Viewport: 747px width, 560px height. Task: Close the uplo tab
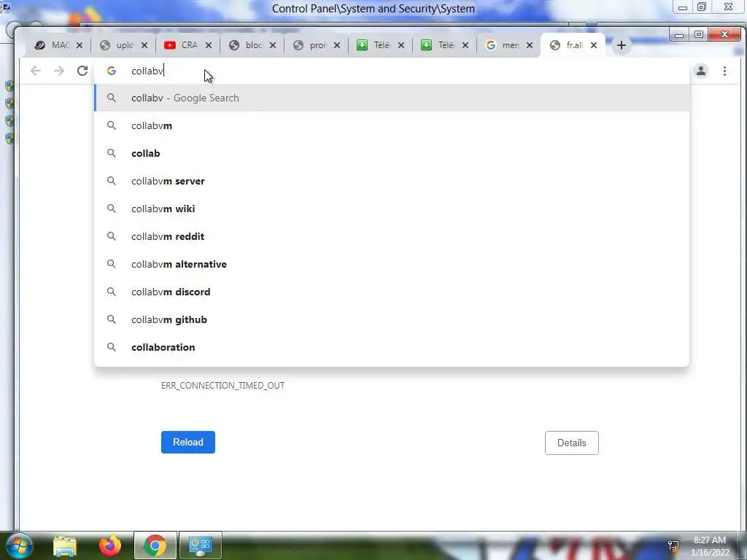pos(144,45)
